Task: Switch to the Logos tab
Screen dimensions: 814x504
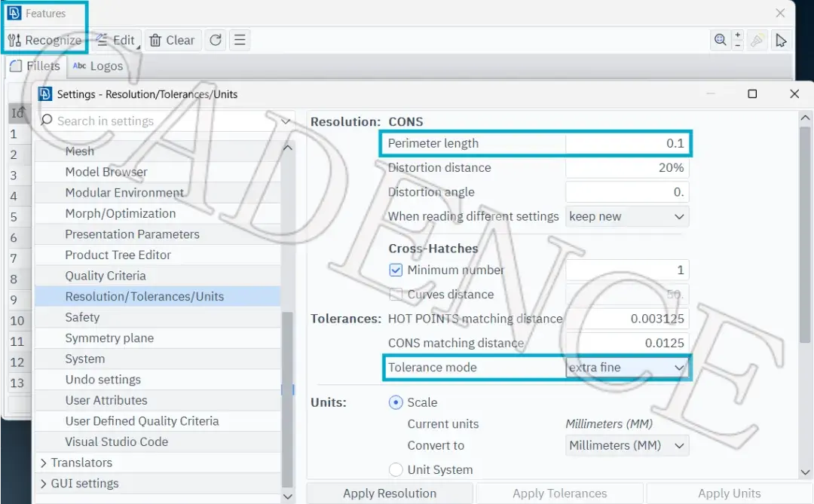Action: tap(98, 66)
